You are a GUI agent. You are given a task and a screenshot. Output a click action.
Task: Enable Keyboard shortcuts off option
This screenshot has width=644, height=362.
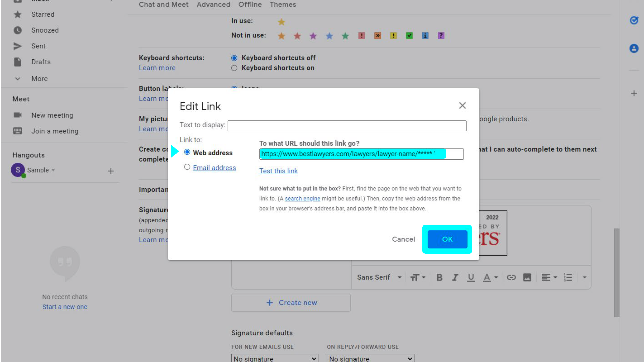(234, 57)
